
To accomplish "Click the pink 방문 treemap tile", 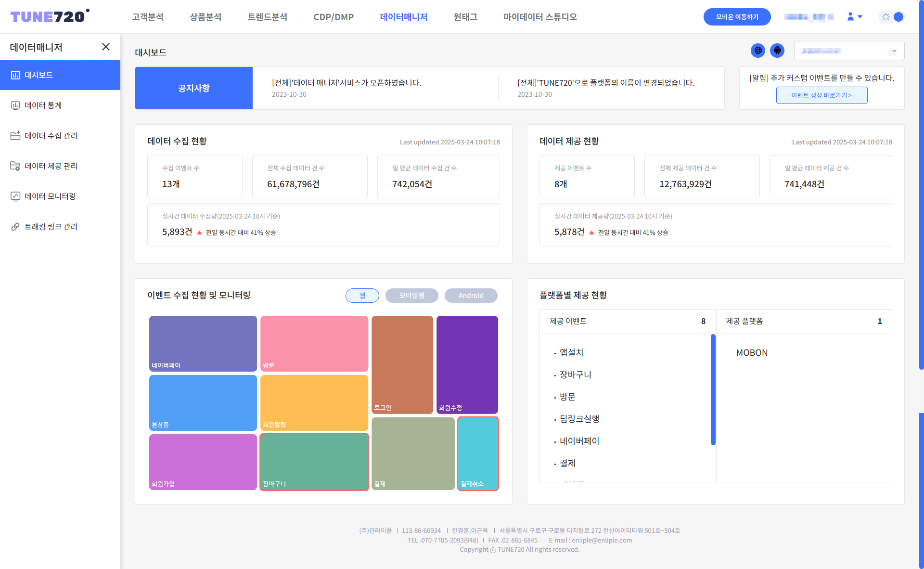I will [x=314, y=344].
